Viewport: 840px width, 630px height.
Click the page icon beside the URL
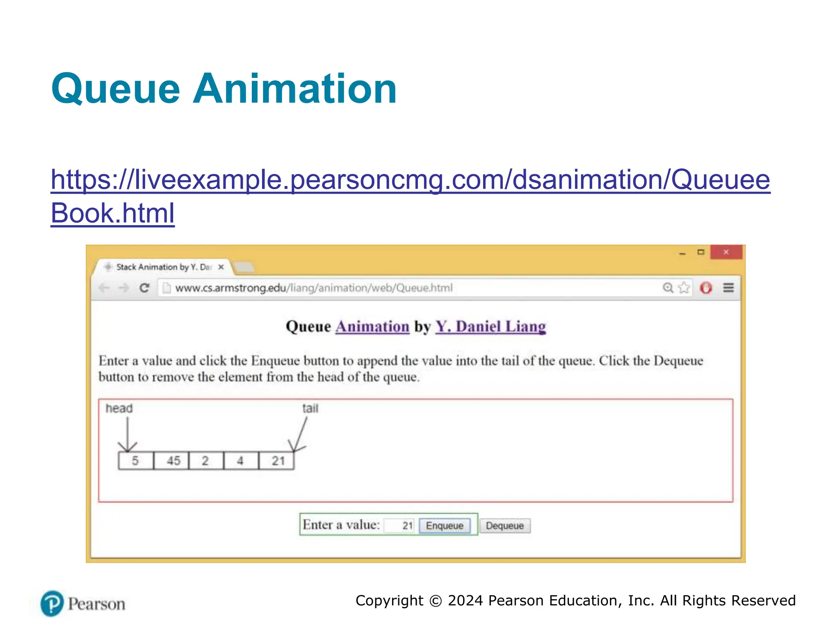167,288
